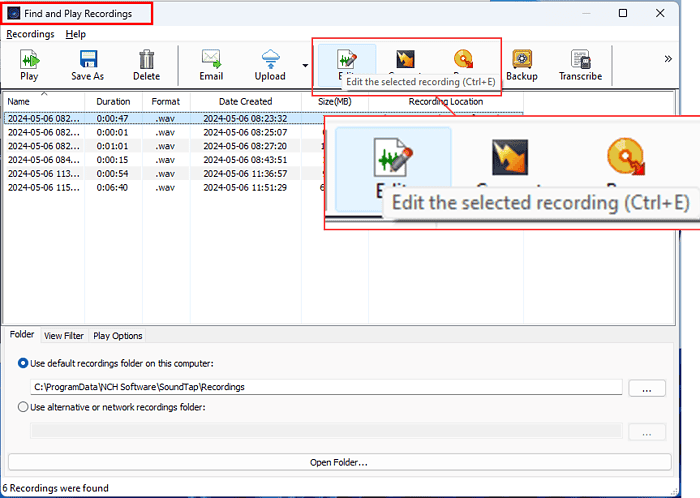Image resolution: width=700 pixels, height=498 pixels.
Task: Switch to the Folder tab
Action: coord(22,334)
